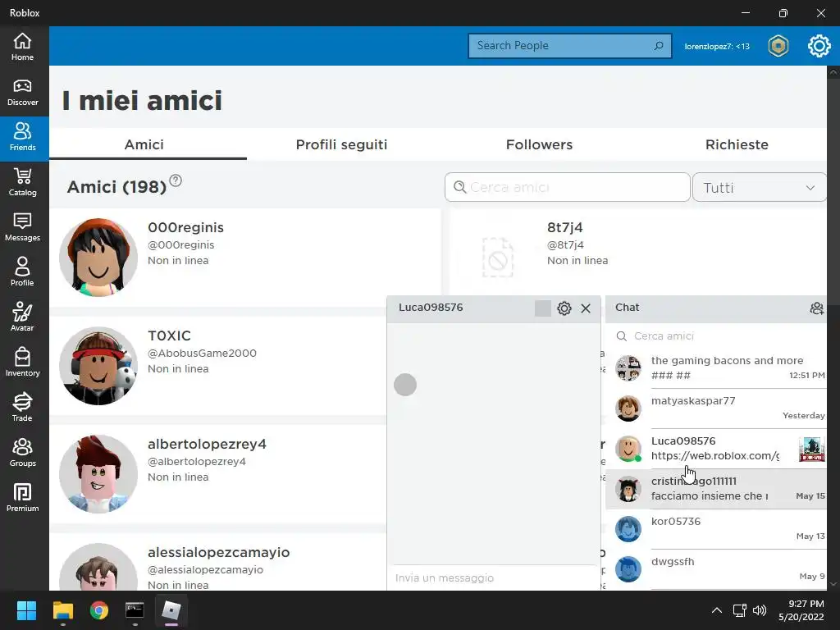Open File Explorer from taskbar
840x630 pixels.
coord(62,610)
